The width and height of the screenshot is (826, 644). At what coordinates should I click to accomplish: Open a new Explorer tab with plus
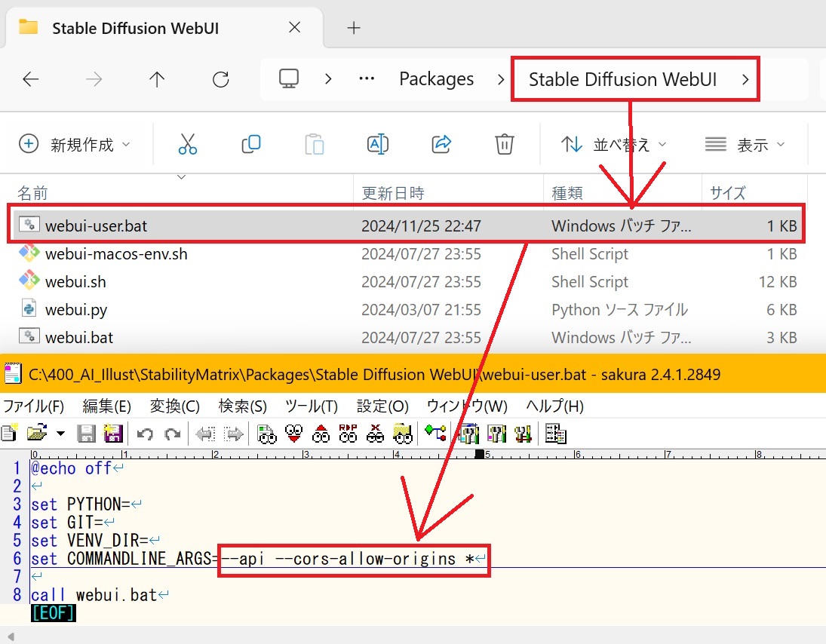pos(354,28)
